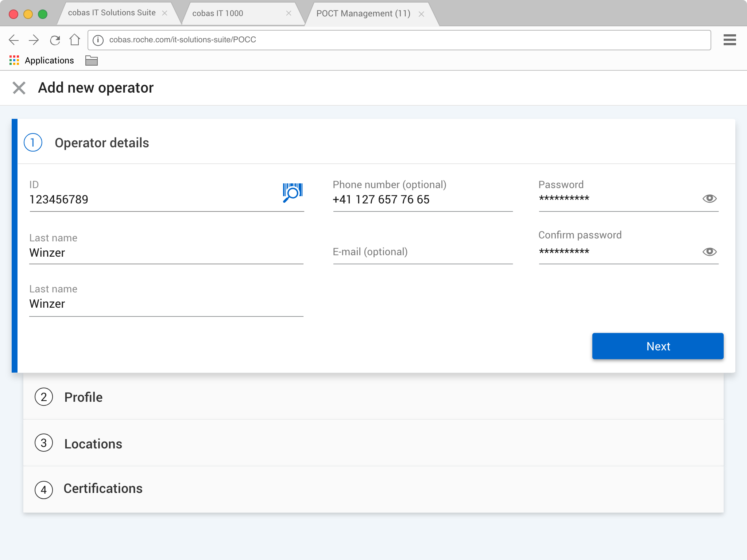Click the barcode scan icon in ID field
The width and height of the screenshot is (747, 560).
coord(293,193)
